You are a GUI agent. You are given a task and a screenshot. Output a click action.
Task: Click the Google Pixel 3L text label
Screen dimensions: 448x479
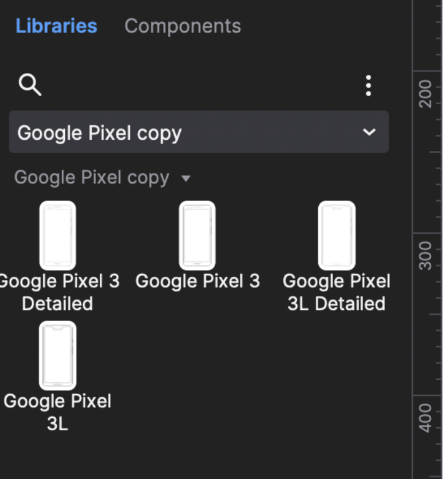tap(57, 412)
